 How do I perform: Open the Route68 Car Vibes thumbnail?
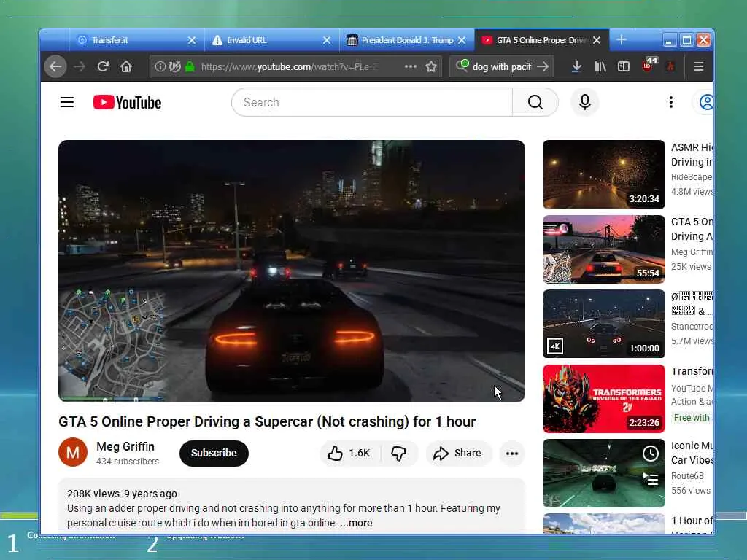(603, 473)
